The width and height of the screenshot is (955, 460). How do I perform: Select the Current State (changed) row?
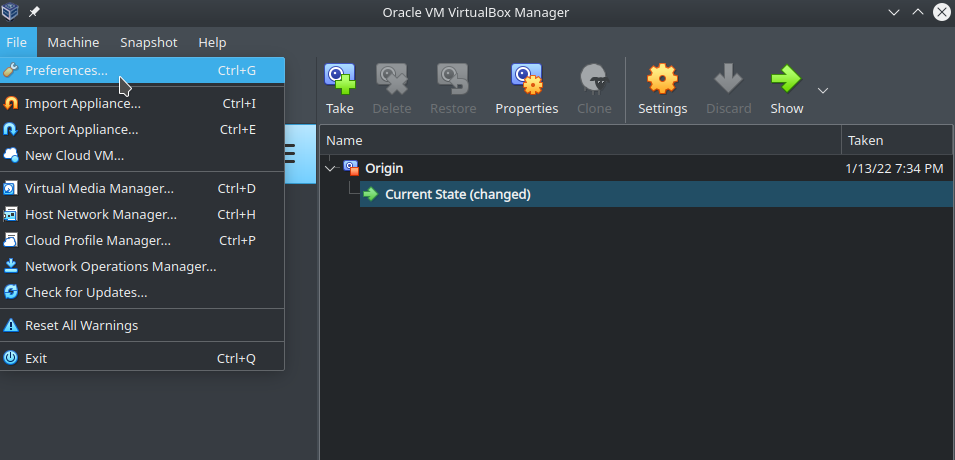(656, 194)
